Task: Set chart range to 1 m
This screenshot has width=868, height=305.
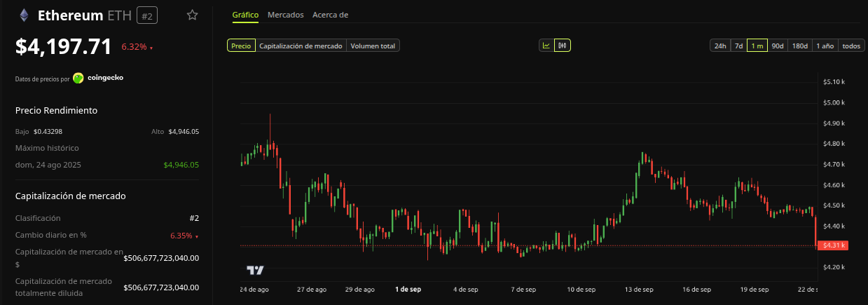Action: point(757,46)
